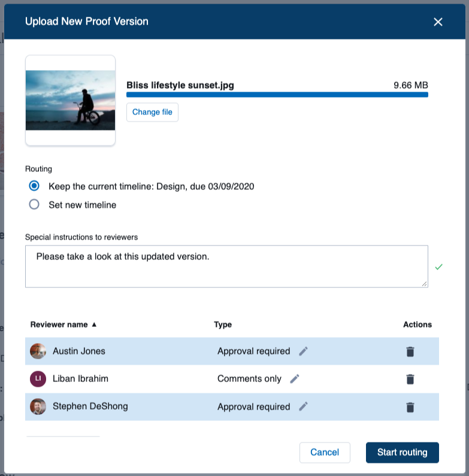Click Stephen DeShong avatar photo

coord(38,407)
